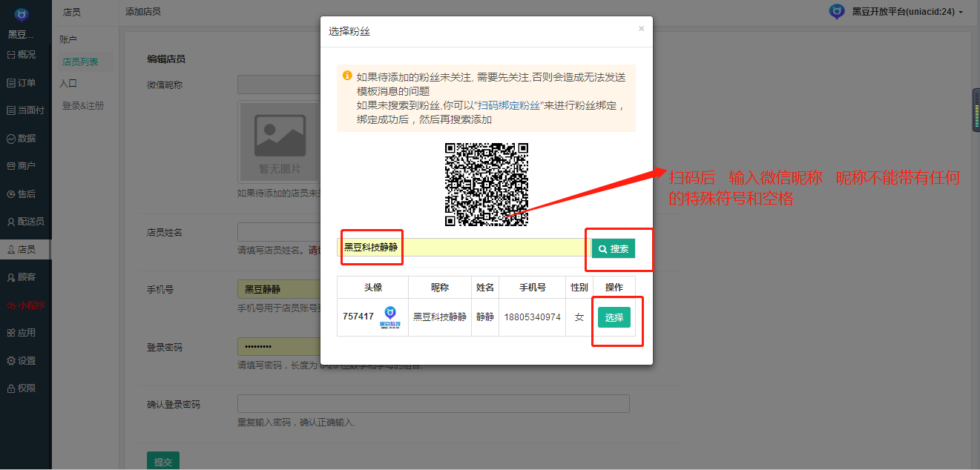
Task: Click the QR code image in dialog
Action: (x=487, y=185)
